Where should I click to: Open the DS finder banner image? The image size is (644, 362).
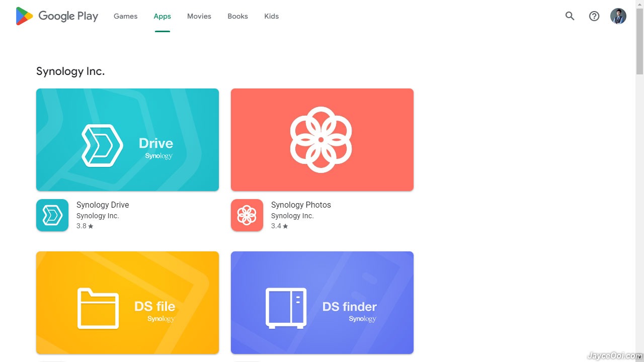(x=322, y=303)
